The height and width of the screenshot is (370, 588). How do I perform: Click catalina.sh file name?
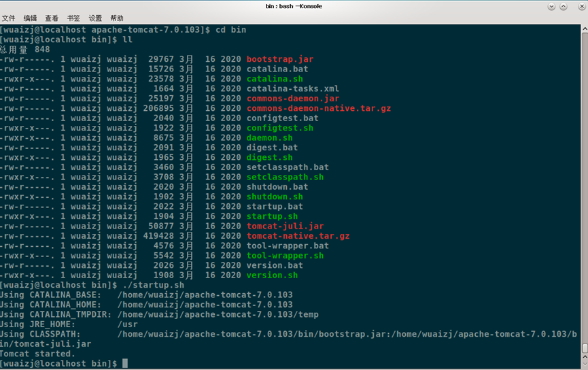click(x=275, y=79)
